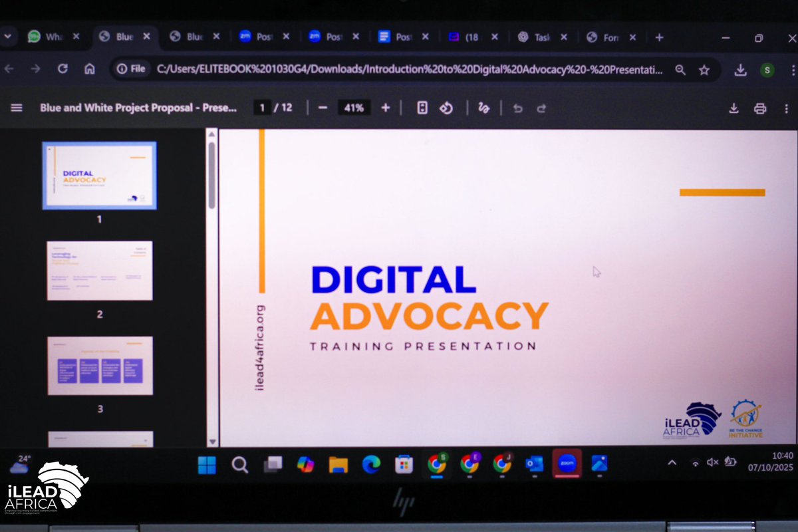Bookmark this page with the star

click(x=704, y=70)
